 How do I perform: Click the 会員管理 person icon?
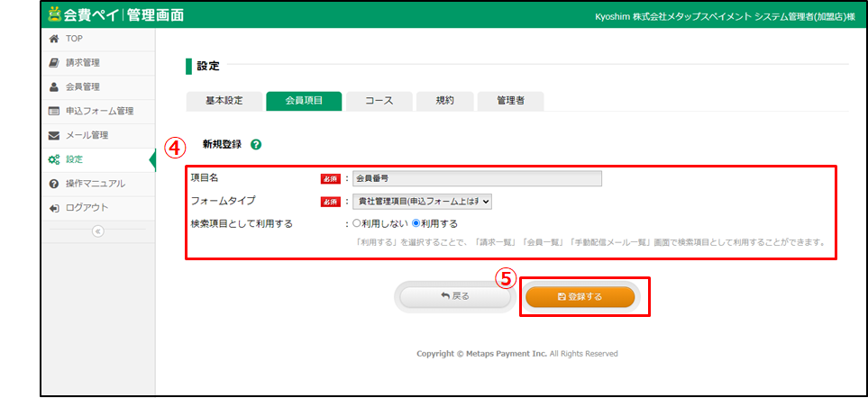54,87
